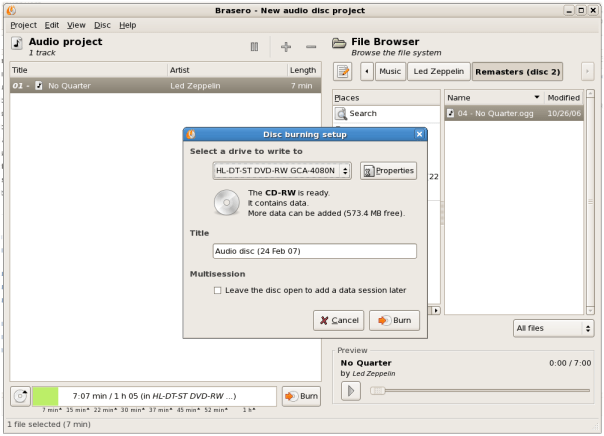
Task: Open the Project menu
Action: pos(23,24)
